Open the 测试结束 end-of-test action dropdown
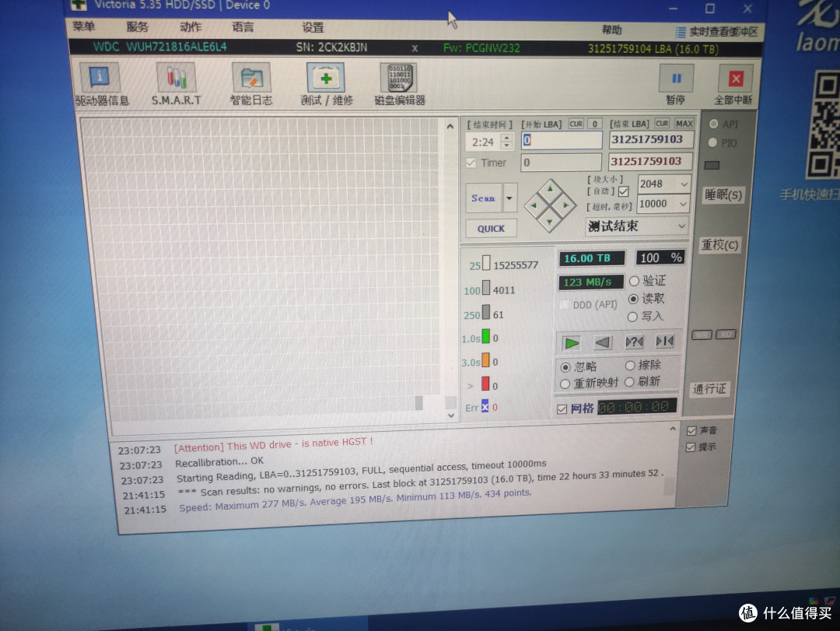Screen dimensions: 840x631 (x=681, y=226)
